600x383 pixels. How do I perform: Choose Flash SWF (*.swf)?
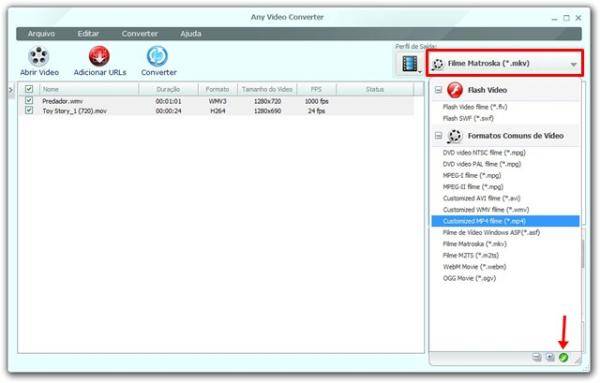(468, 119)
